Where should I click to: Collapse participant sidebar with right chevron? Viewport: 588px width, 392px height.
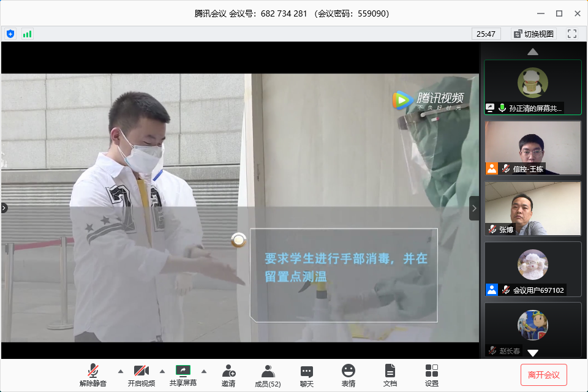474,208
